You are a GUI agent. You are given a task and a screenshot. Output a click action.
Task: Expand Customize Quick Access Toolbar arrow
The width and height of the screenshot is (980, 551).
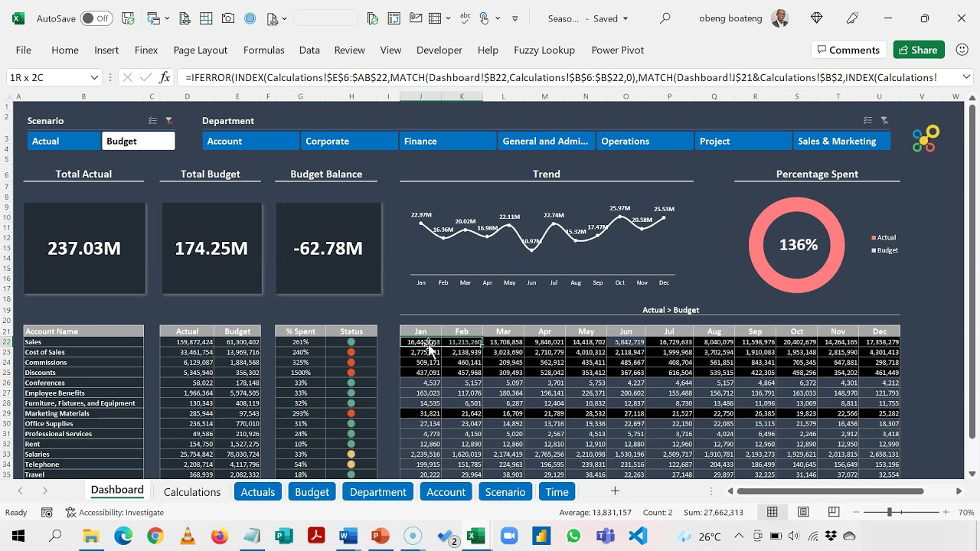click(x=514, y=18)
